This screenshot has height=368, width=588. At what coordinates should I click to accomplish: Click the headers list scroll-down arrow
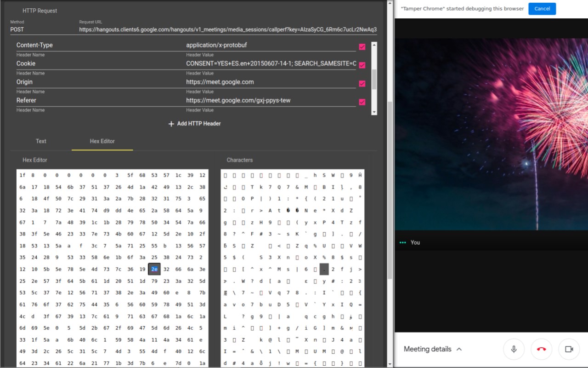(x=374, y=112)
